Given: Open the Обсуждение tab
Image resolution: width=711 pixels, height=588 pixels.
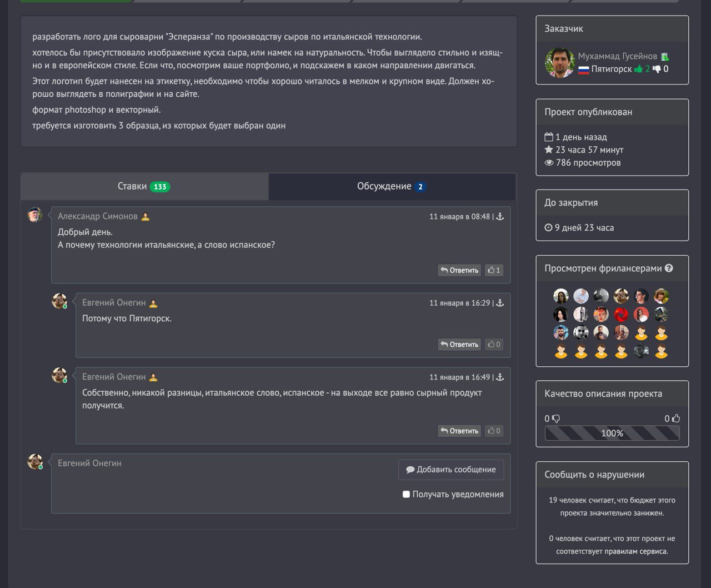Looking at the screenshot, I should click(x=392, y=187).
